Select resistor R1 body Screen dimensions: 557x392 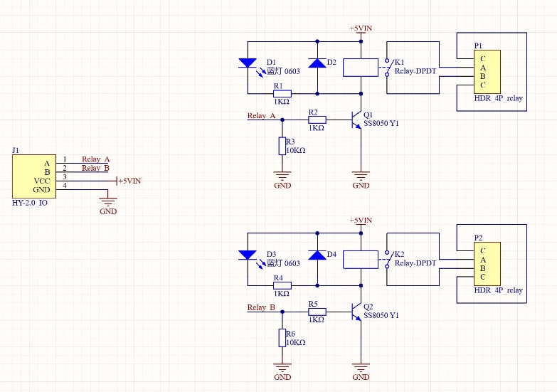[282, 92]
